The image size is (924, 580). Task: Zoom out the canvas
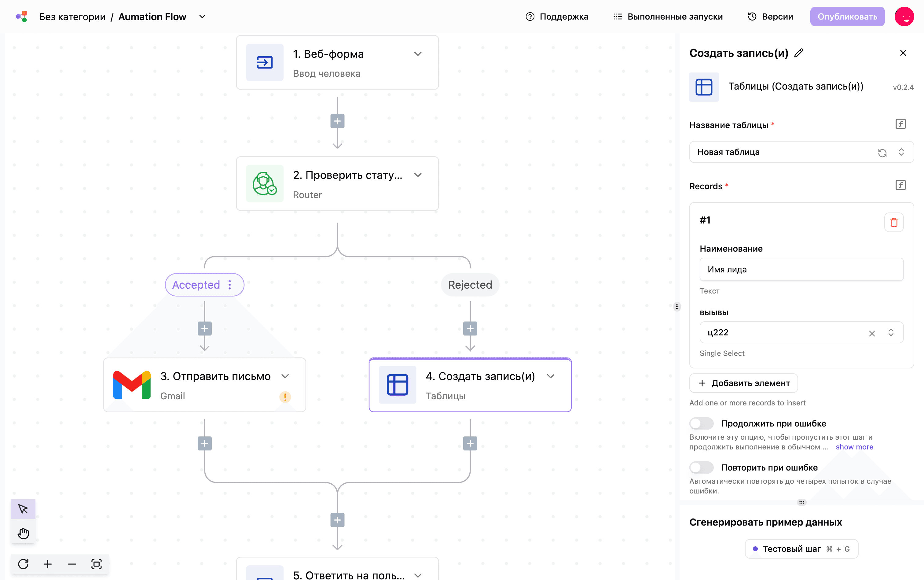click(x=72, y=564)
